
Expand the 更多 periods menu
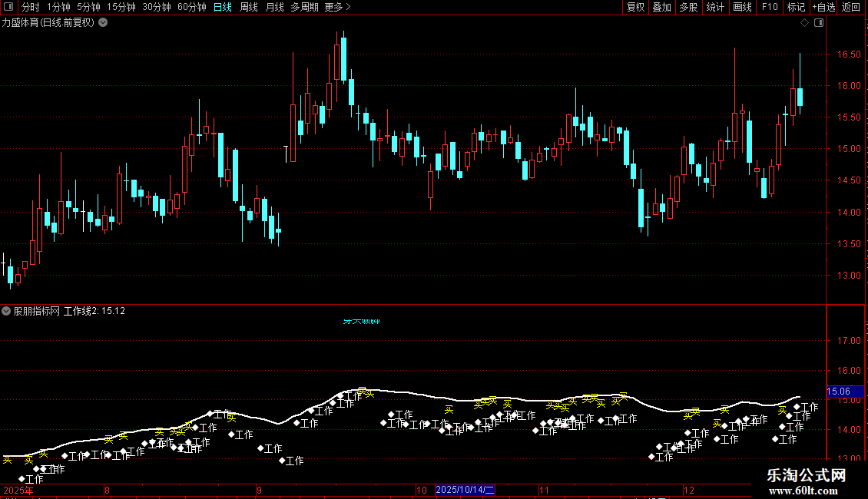[x=337, y=7]
